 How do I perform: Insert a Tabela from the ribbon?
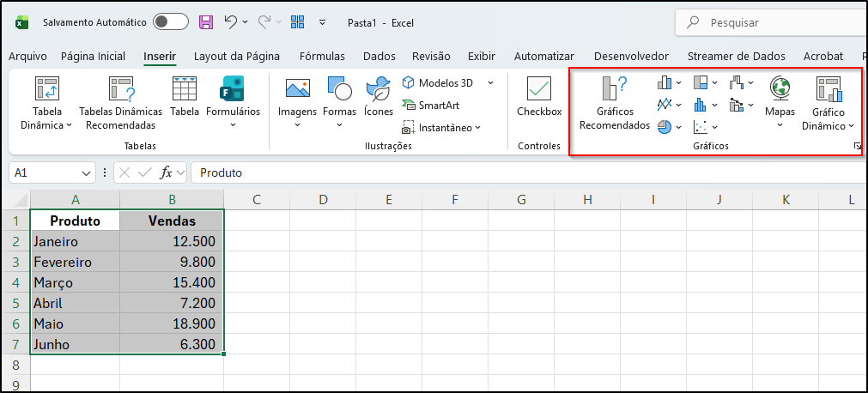[x=185, y=90]
